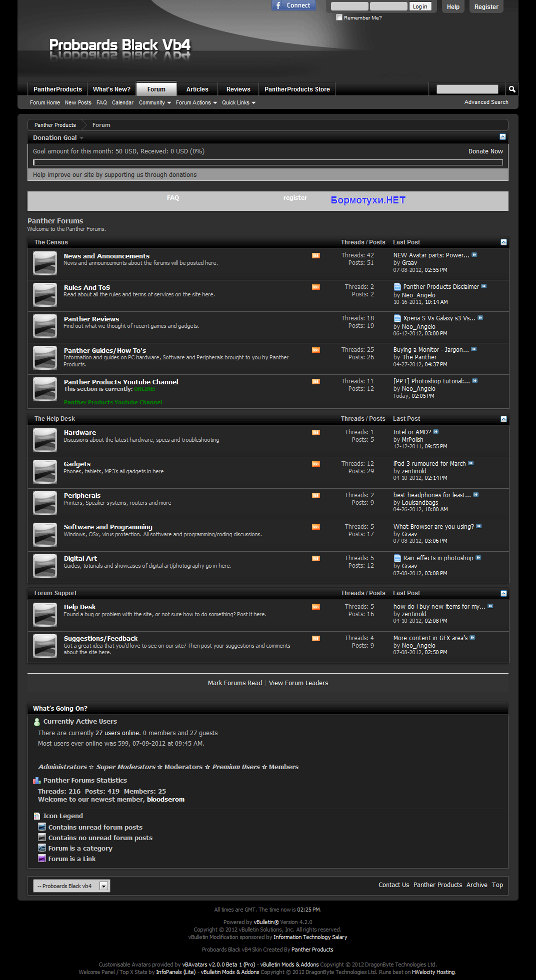The width and height of the screenshot is (536, 980).
Task: Collapse the Forum Support category
Action: (x=503, y=593)
